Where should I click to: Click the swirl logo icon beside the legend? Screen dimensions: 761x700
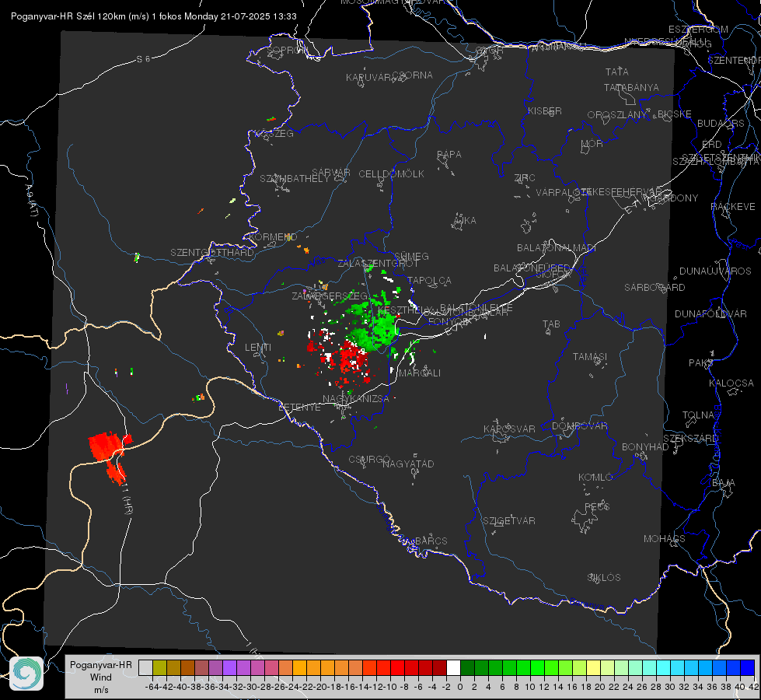26,674
